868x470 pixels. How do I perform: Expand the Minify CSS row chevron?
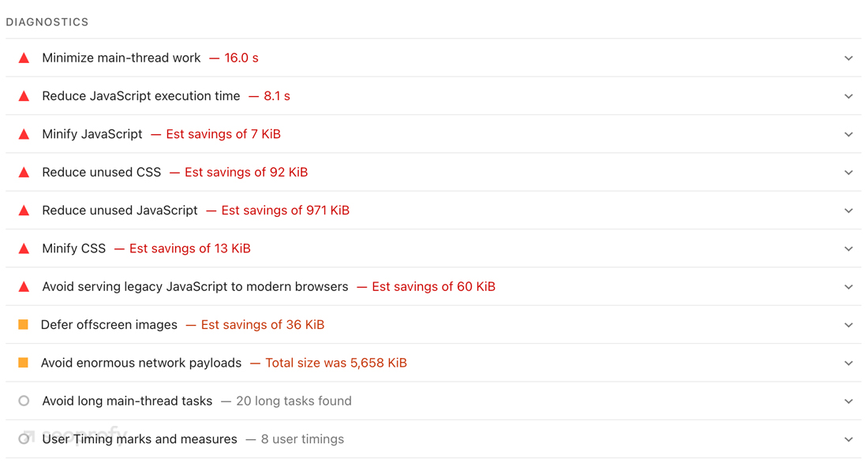click(x=848, y=249)
